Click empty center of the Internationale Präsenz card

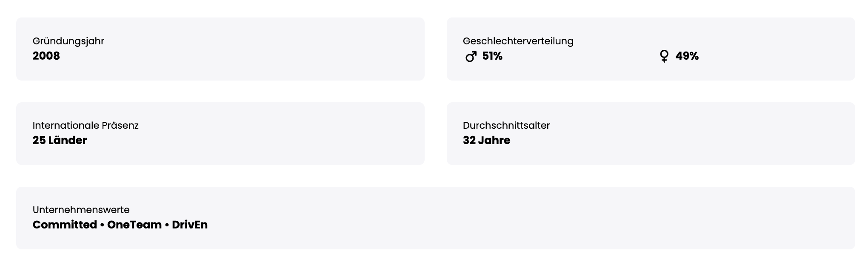(255, 133)
